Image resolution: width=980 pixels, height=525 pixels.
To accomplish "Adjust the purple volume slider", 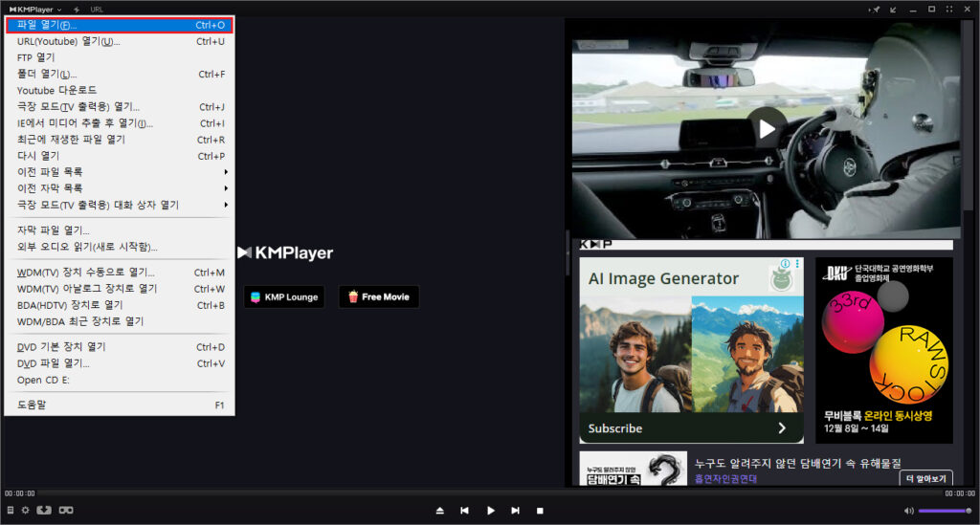I will pyautogui.click(x=944, y=511).
